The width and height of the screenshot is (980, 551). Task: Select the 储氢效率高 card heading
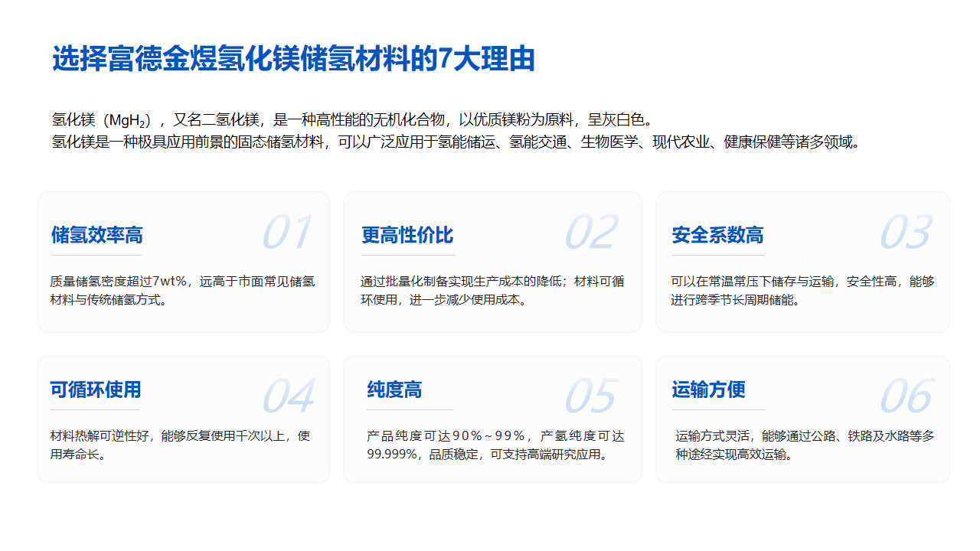[96, 235]
